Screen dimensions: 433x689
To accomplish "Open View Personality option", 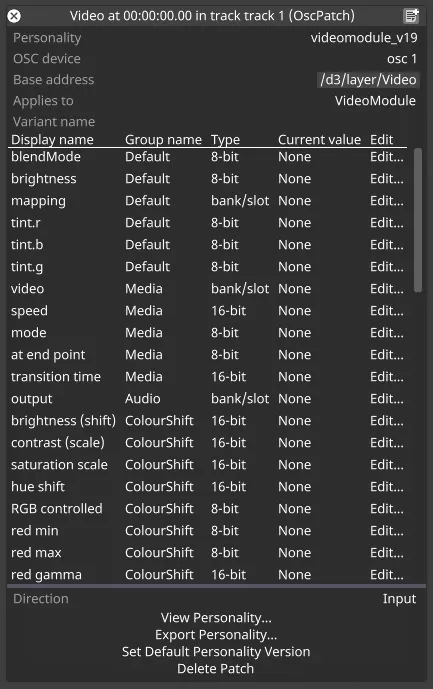I will [x=216, y=618].
